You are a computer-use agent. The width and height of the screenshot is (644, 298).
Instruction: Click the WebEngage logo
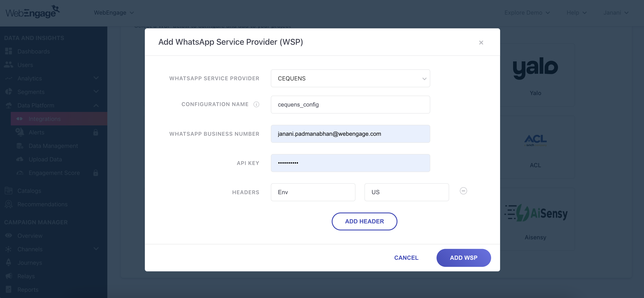pyautogui.click(x=33, y=12)
